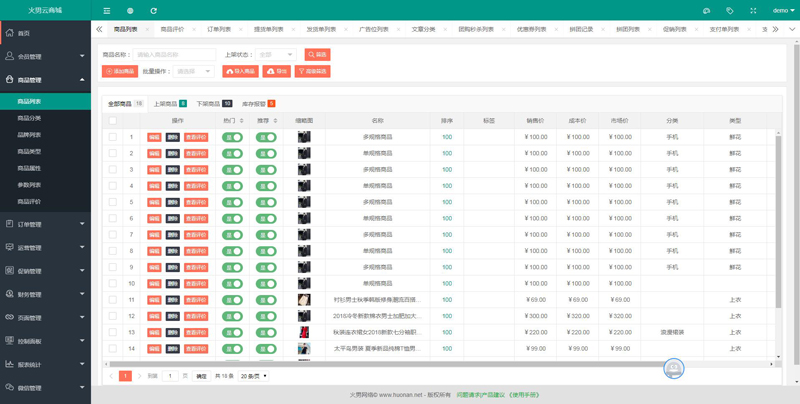Switch to the 订单列表 tab
Viewport: 800px width, 404px height.
tap(219, 30)
